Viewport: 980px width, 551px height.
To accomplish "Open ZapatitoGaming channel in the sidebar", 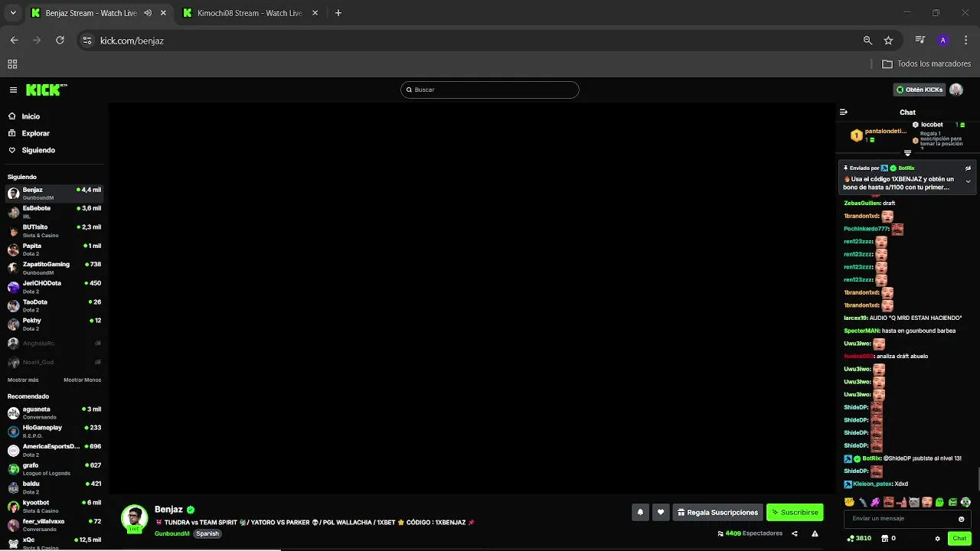I will [54, 268].
